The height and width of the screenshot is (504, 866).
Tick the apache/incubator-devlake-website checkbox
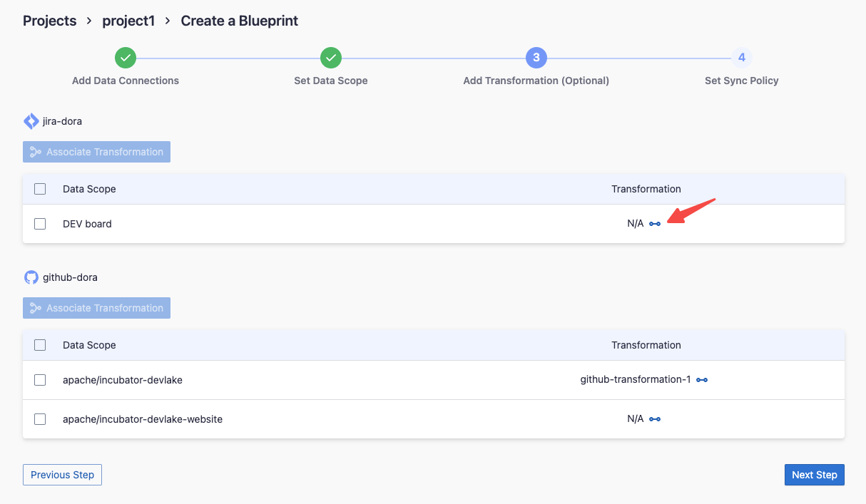(x=40, y=419)
